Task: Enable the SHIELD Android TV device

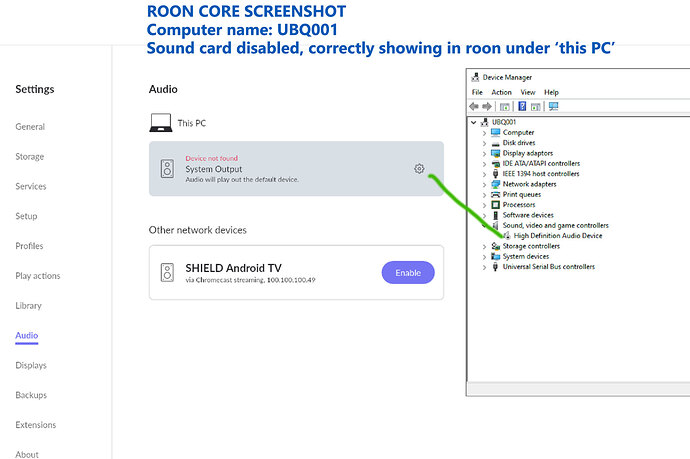Action: coord(408,273)
